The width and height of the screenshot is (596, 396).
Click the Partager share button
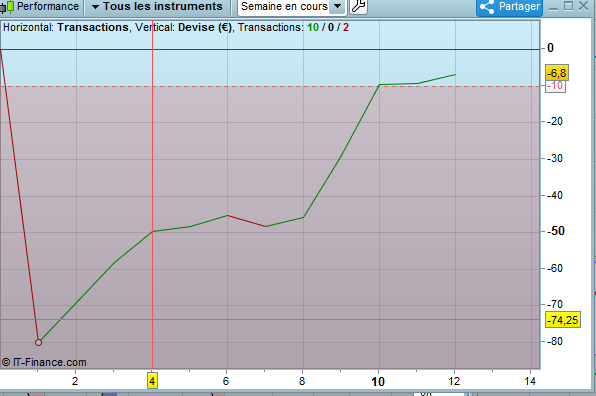tap(509, 7)
